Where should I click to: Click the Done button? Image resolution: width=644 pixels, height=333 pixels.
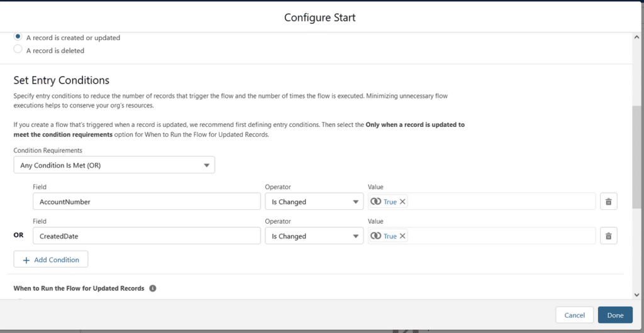615,315
